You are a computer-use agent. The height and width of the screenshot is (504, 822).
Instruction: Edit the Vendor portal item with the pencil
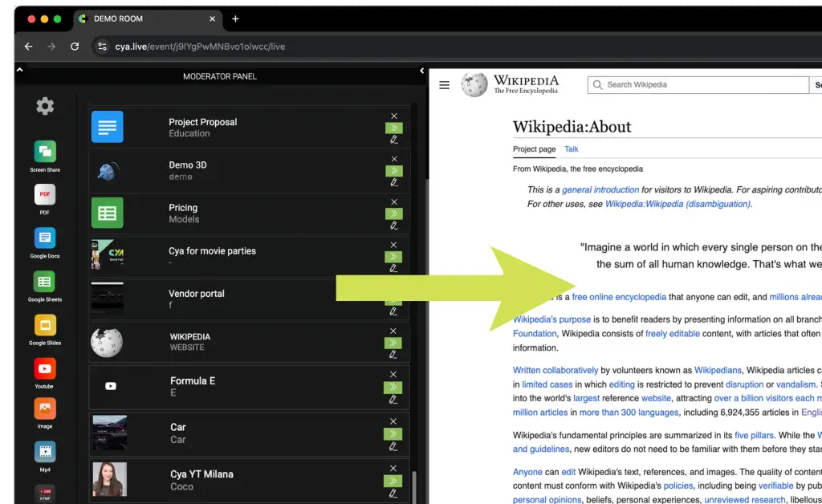[x=393, y=311]
